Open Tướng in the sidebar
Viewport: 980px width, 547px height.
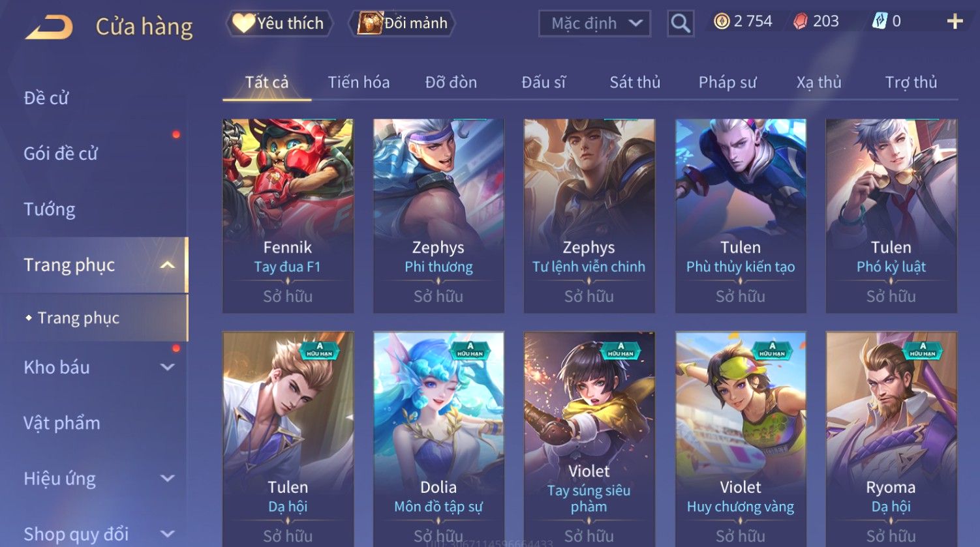(x=50, y=209)
